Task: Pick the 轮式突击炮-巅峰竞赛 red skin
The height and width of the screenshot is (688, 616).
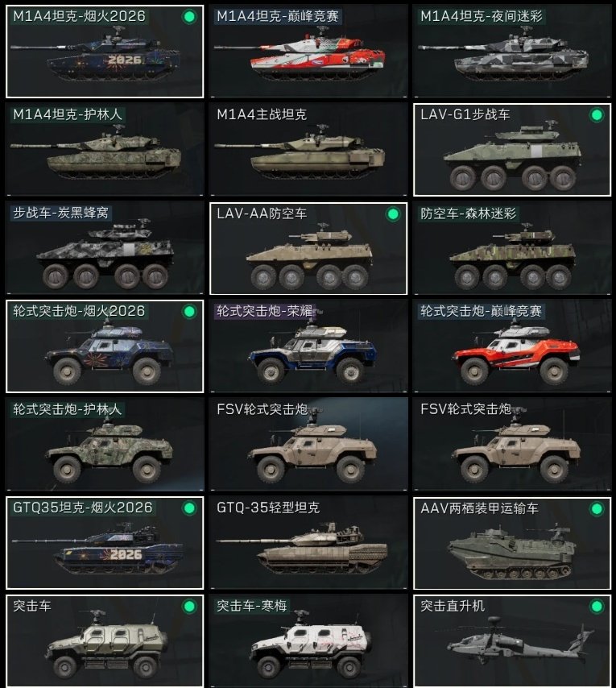Action: pyautogui.click(x=512, y=346)
